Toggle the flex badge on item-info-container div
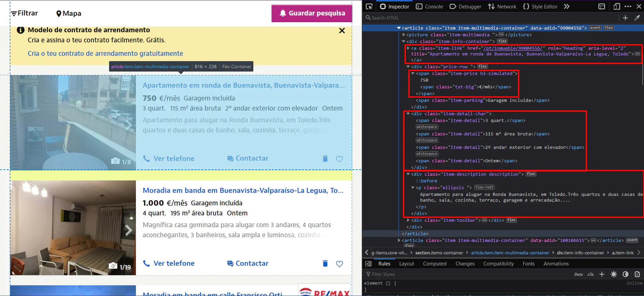The width and height of the screenshot is (644, 296). (x=502, y=41)
